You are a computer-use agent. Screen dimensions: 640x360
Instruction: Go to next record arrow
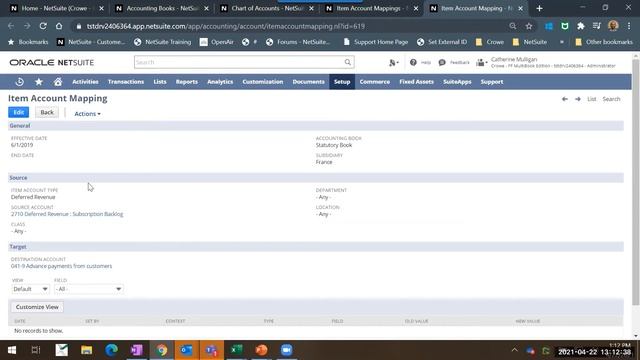click(578, 99)
